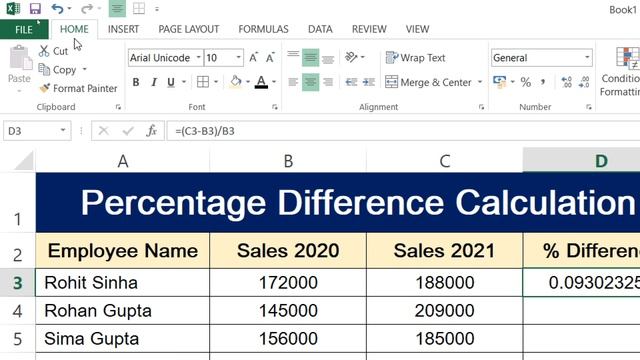The height and width of the screenshot is (360, 640).
Task: Toggle horizontal Center alignment
Action: click(x=311, y=82)
